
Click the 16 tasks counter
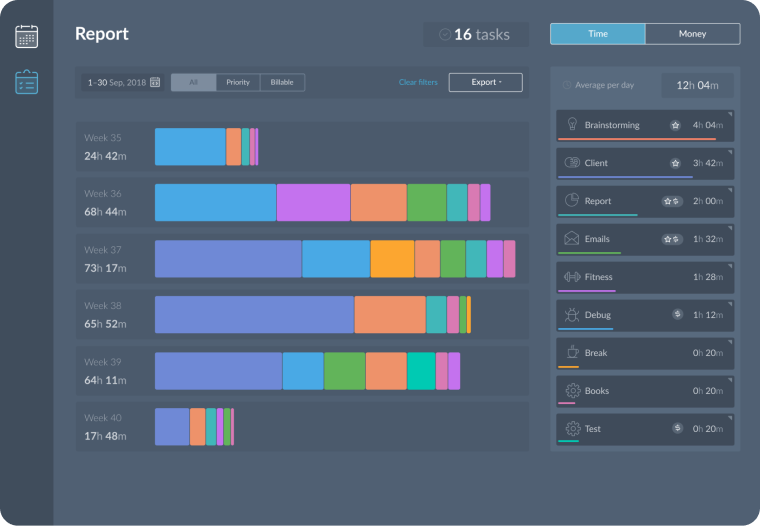point(474,35)
